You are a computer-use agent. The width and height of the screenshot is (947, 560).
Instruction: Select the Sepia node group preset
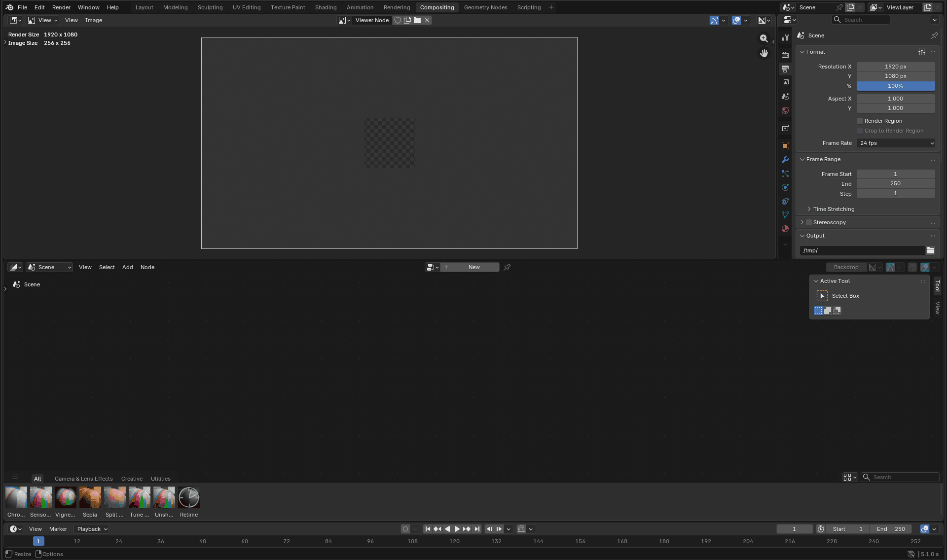pos(90,497)
